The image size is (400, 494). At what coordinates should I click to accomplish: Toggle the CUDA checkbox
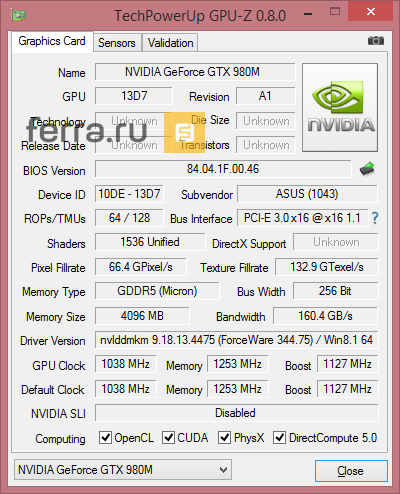(168, 437)
